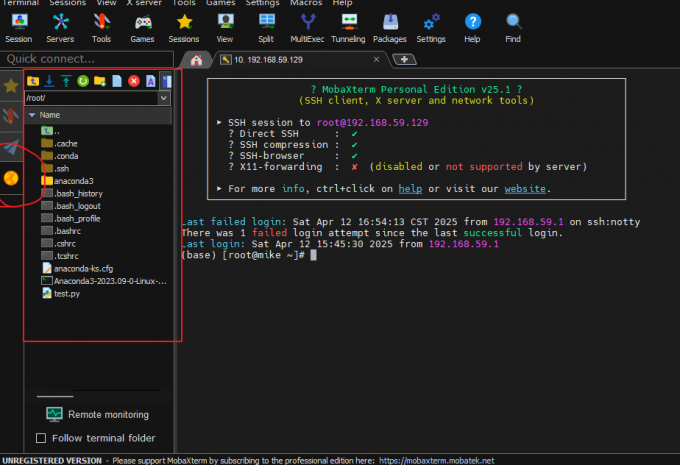Download selected files in SFTP toolbar
The width and height of the screenshot is (680, 465).
click(49, 81)
